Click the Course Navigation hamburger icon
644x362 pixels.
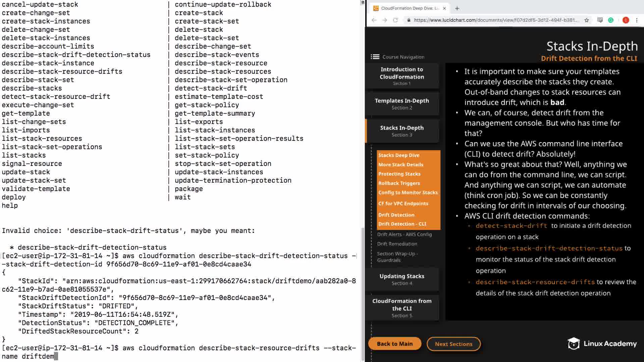pyautogui.click(x=375, y=57)
